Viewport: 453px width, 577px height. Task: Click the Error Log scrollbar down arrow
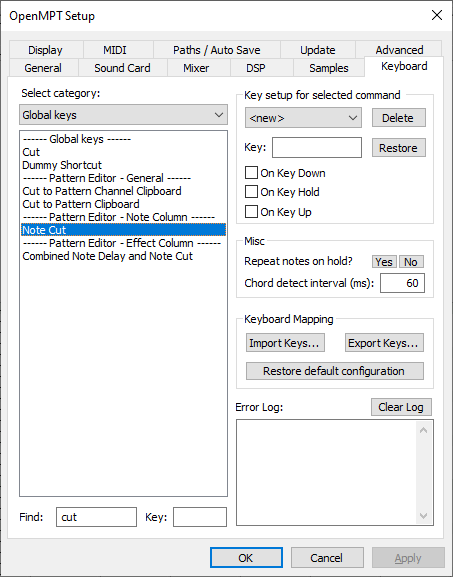[424, 516]
